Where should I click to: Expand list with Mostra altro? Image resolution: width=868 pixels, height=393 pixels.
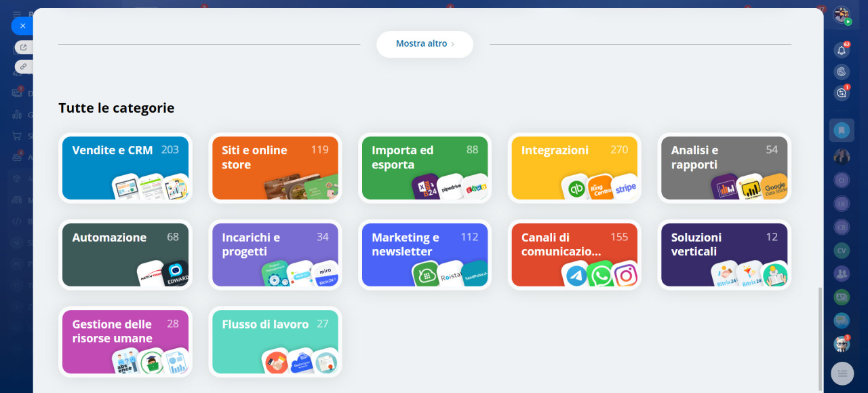[425, 44]
